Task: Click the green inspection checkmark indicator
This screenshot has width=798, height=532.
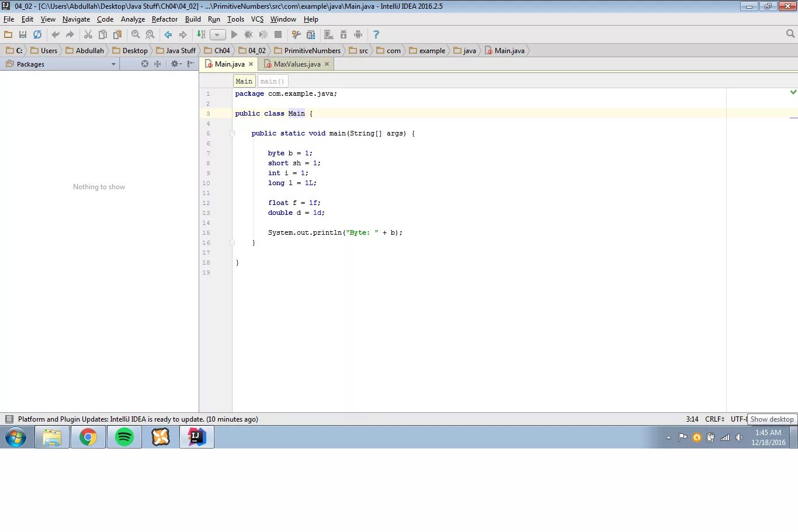Action: [793, 92]
